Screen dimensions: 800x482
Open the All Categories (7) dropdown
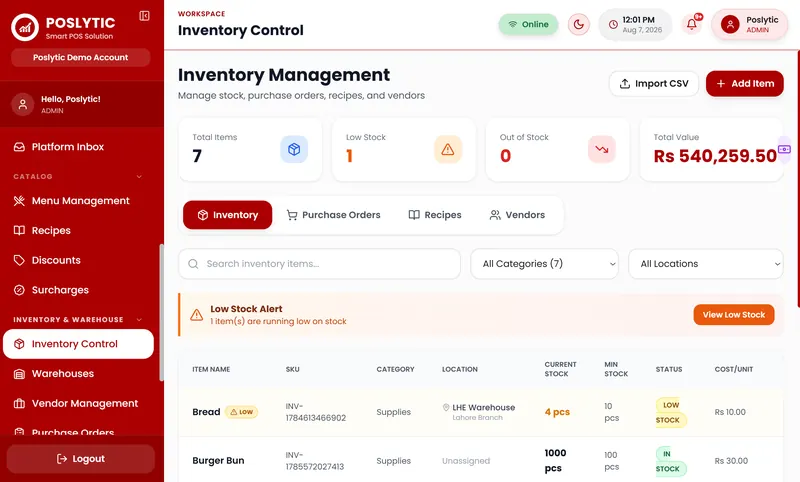(x=544, y=264)
